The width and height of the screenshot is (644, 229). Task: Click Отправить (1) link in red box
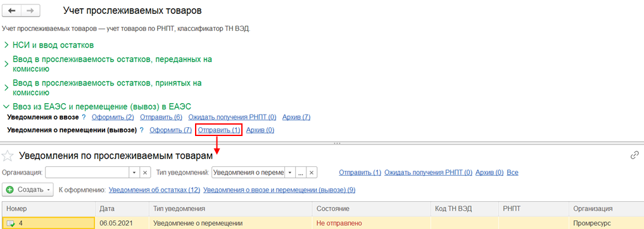coord(219,130)
